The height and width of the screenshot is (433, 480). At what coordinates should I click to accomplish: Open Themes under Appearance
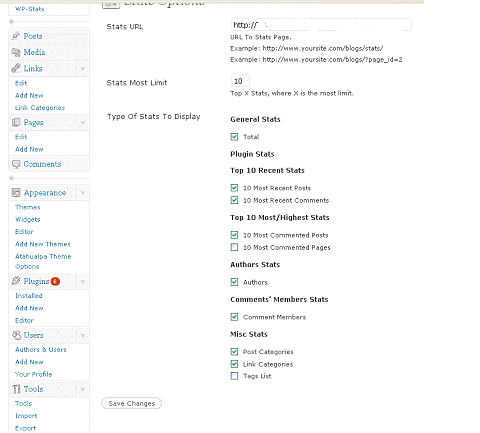tap(27, 207)
